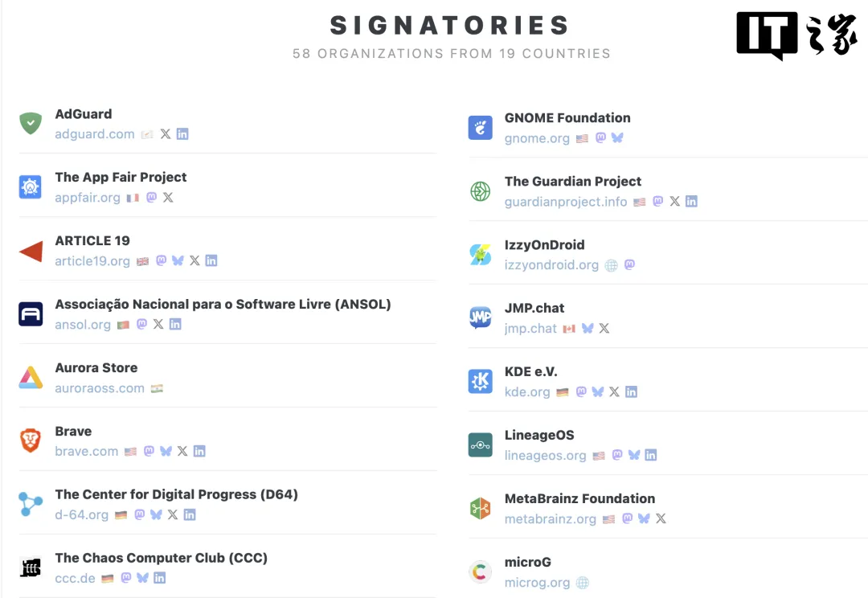Image resolution: width=868 pixels, height=598 pixels.
Task: Click AdGuard's LinkedIn icon
Action: click(x=182, y=134)
